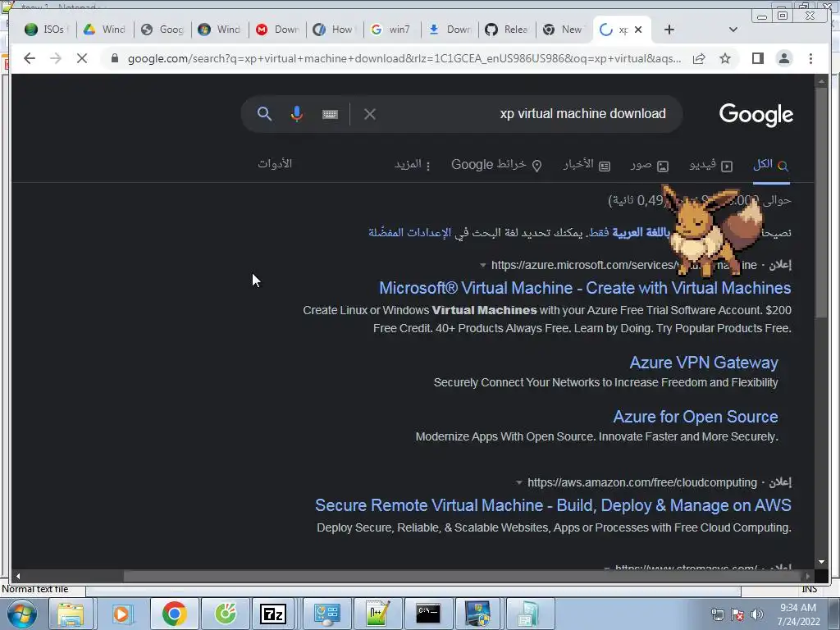Expand the aws.amazon.com ad dropdown arrow
The image size is (840, 630).
click(x=518, y=482)
